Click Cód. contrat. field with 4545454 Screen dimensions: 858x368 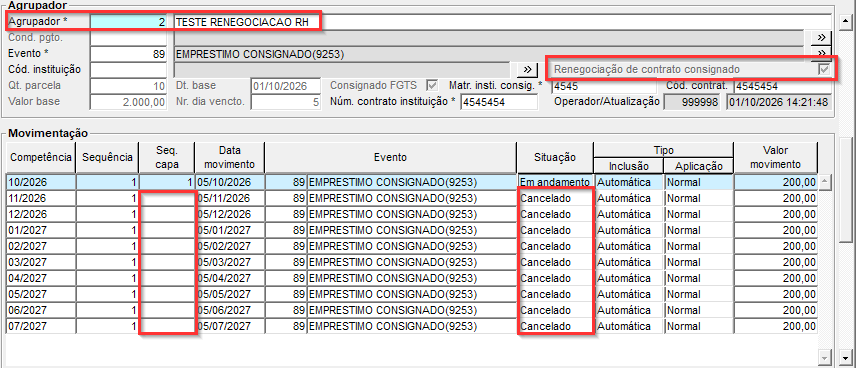[x=782, y=86]
